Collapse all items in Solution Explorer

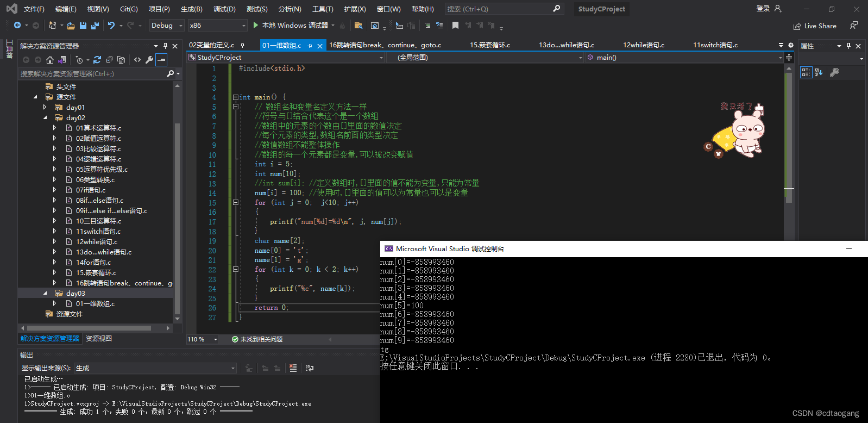click(x=109, y=60)
